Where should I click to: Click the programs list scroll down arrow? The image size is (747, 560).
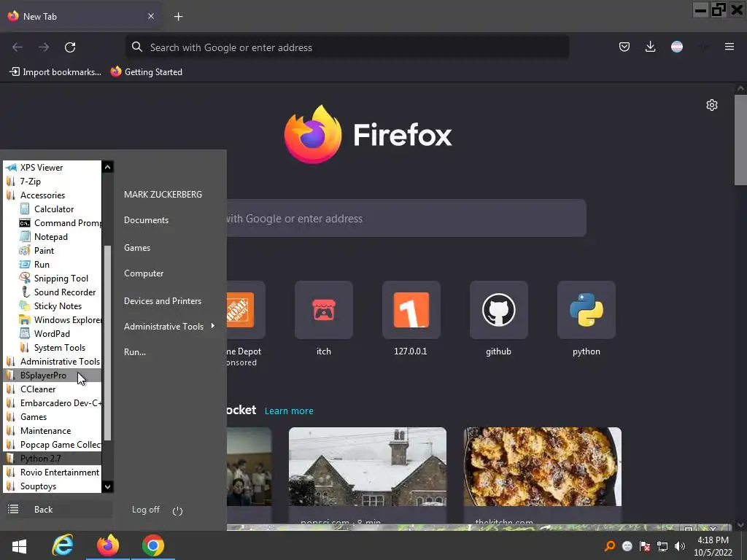(x=108, y=486)
